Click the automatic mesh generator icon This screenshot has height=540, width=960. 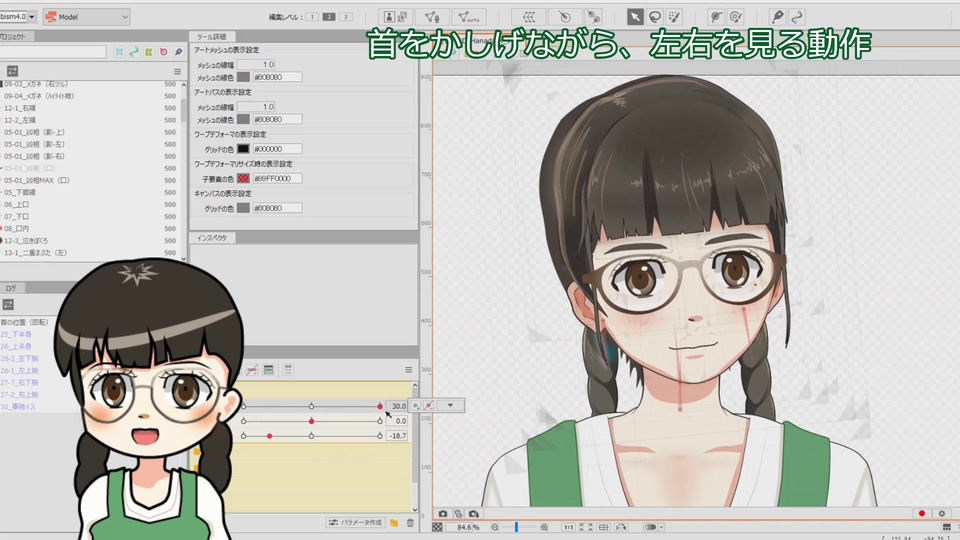coord(469,17)
